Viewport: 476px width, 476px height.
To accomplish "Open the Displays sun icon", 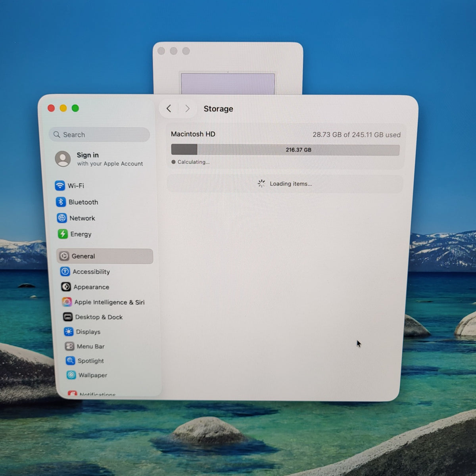I will [x=69, y=332].
